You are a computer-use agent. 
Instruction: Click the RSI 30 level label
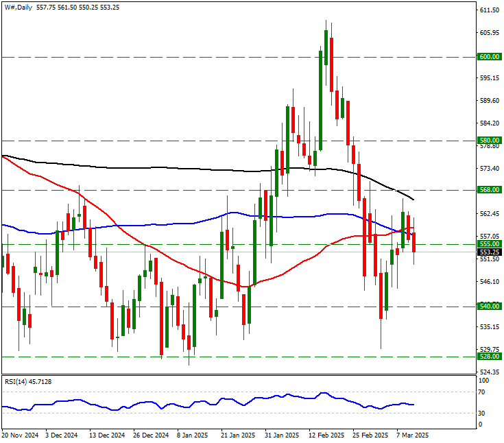[481, 414]
